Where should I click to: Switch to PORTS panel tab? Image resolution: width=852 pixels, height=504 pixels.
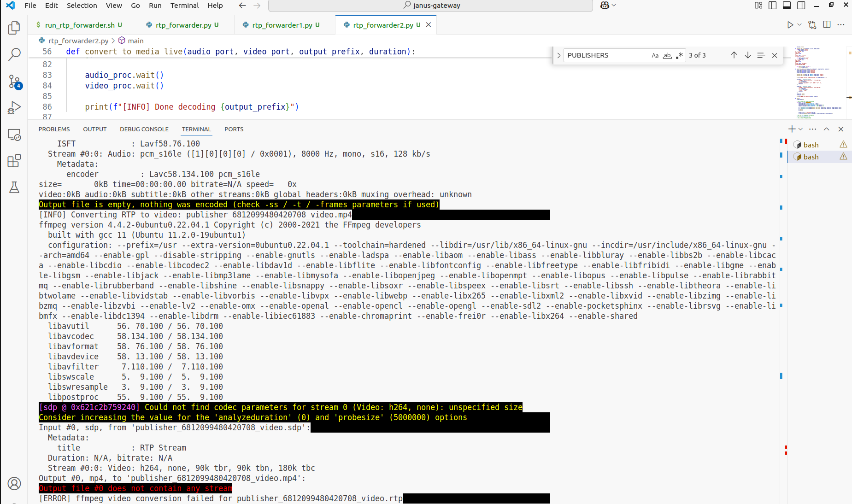click(x=234, y=129)
